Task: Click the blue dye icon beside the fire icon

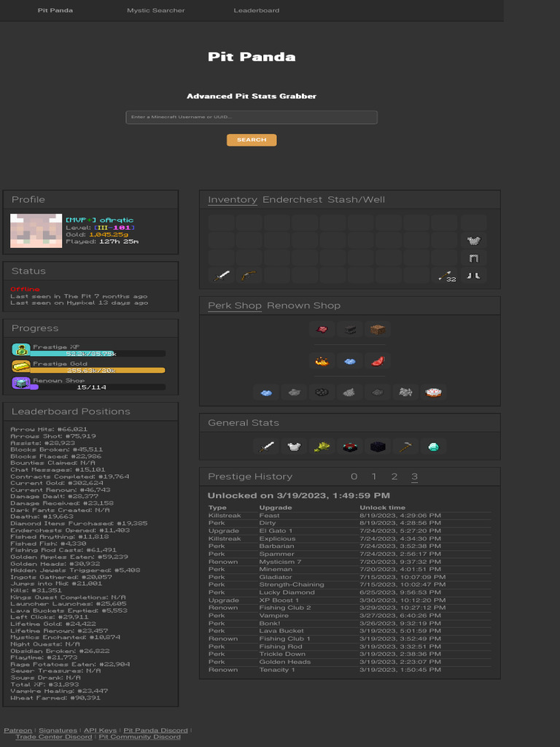Action: click(350, 361)
